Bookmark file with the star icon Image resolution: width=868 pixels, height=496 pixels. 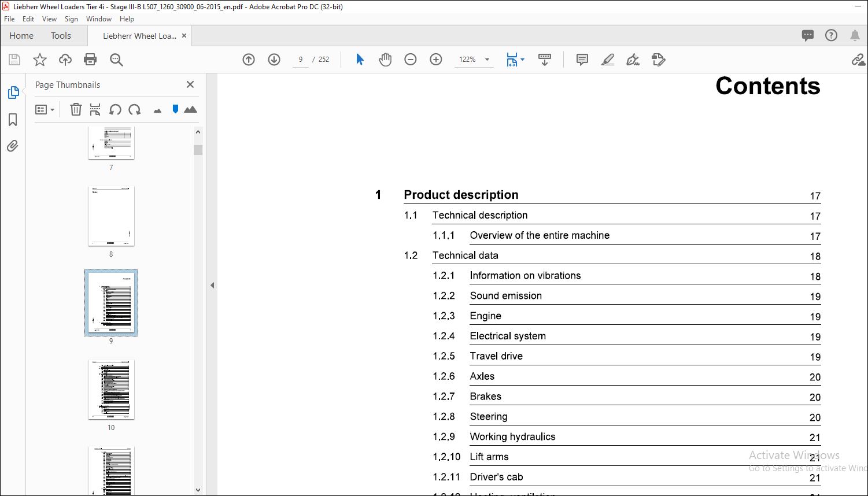click(x=39, y=60)
